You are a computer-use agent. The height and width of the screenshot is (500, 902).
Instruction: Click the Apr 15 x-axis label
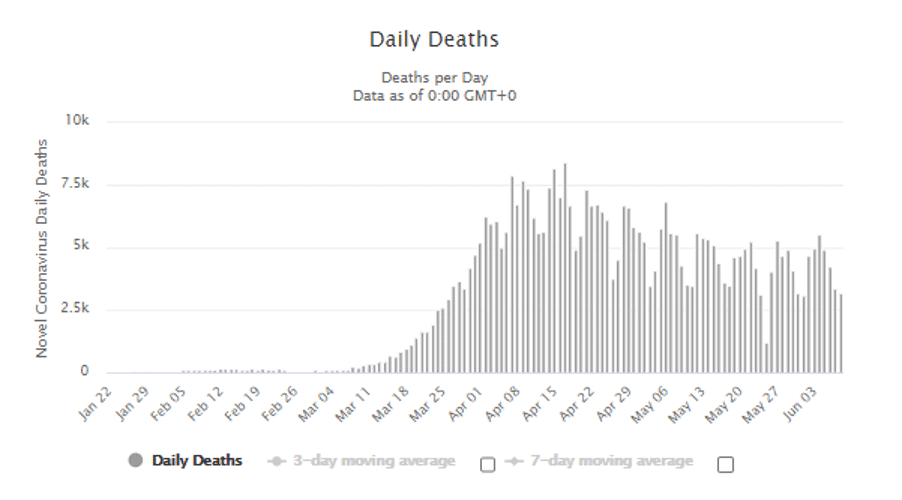tap(539, 404)
